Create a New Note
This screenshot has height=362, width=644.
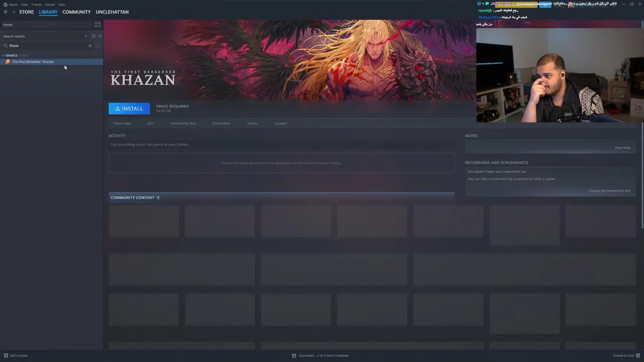coord(622,148)
